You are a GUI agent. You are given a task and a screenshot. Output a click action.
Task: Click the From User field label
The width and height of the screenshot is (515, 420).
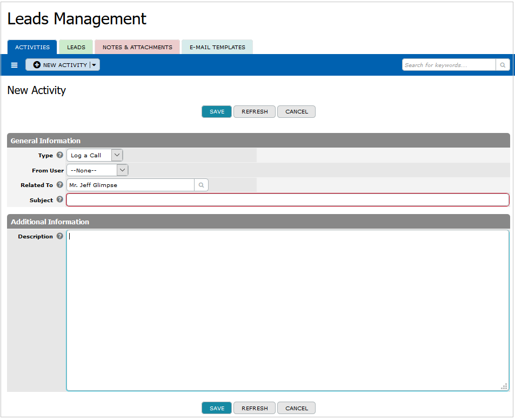[x=48, y=171]
